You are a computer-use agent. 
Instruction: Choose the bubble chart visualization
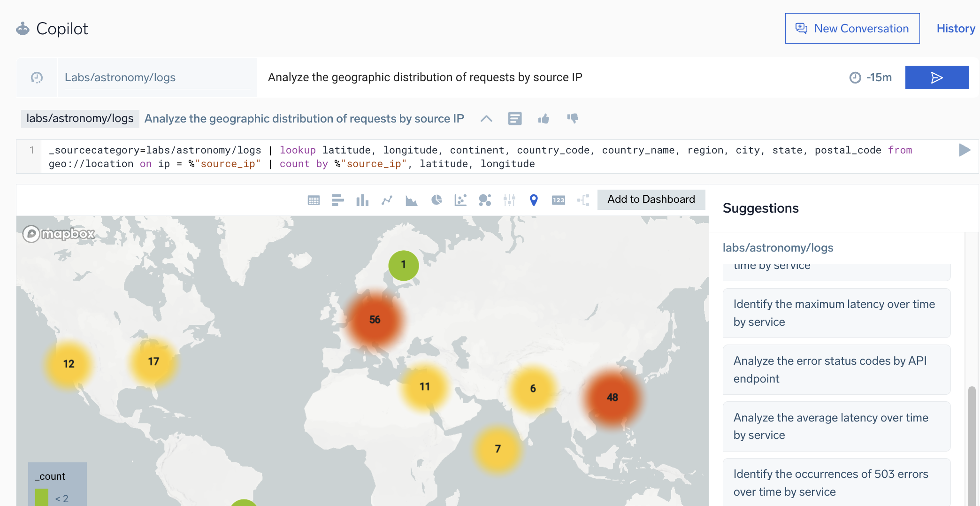(485, 200)
